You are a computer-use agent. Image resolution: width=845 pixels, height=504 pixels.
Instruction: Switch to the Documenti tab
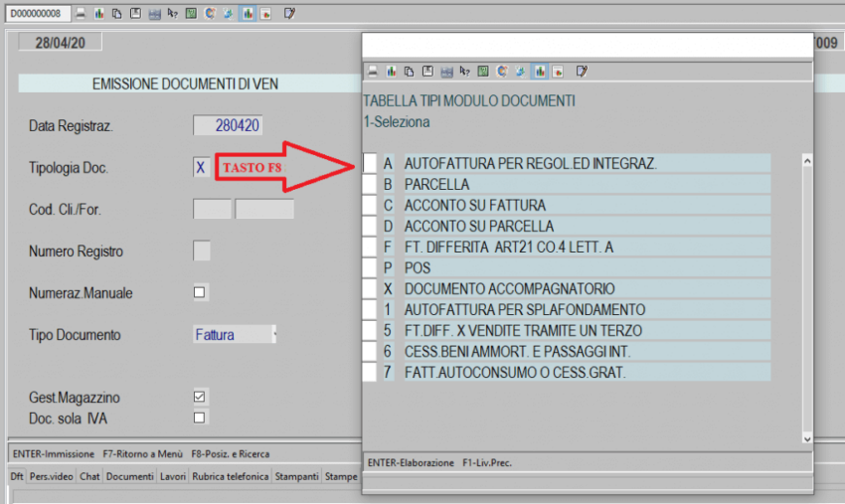(x=130, y=476)
